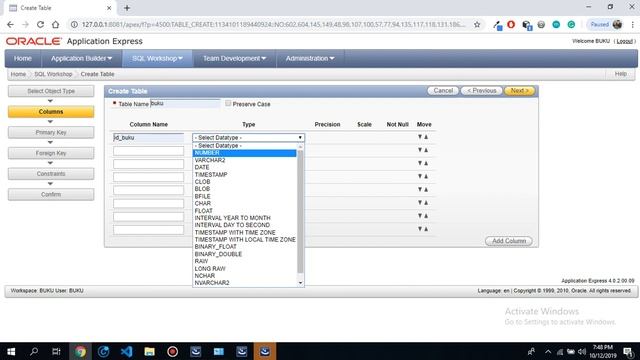This screenshot has height=360, width=640.
Task: Bookmark this page with star icon
Action: [477, 24]
